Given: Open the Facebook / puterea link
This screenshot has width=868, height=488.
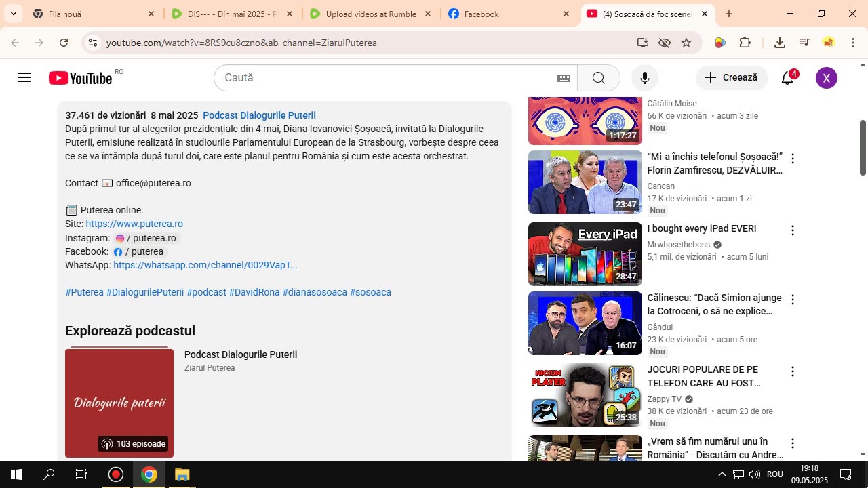Looking at the screenshot, I should click(139, 251).
